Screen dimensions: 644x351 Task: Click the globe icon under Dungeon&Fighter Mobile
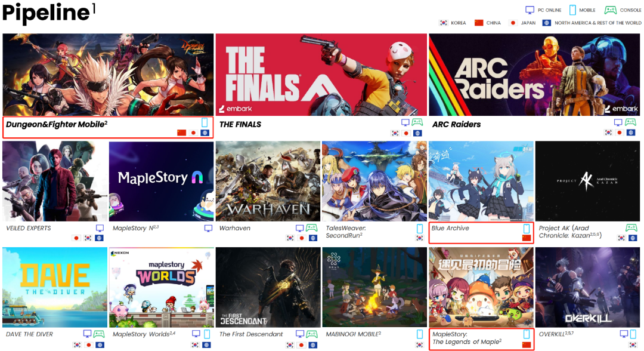[205, 133]
